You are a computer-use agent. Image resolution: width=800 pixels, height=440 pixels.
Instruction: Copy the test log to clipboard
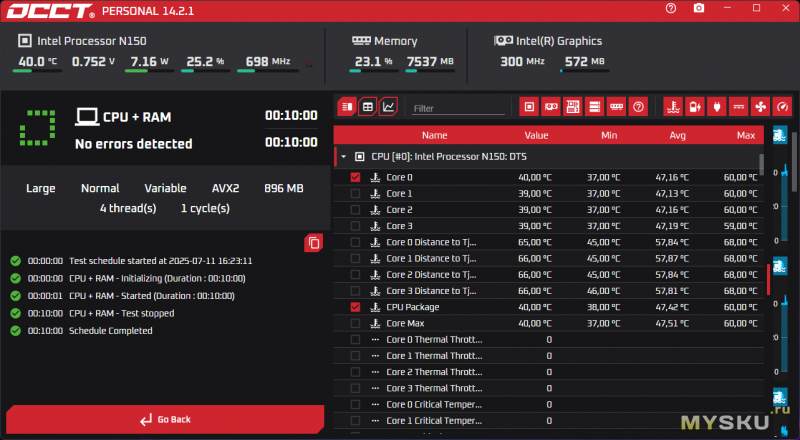[x=314, y=243]
